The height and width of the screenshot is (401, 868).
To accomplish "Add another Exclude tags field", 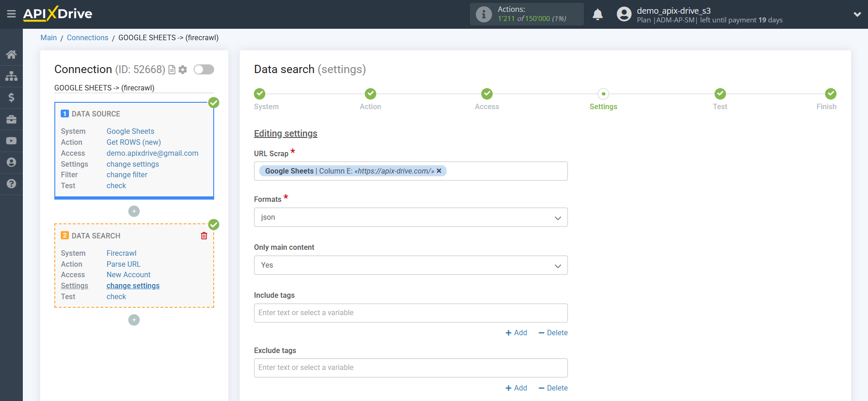I will coord(516,388).
